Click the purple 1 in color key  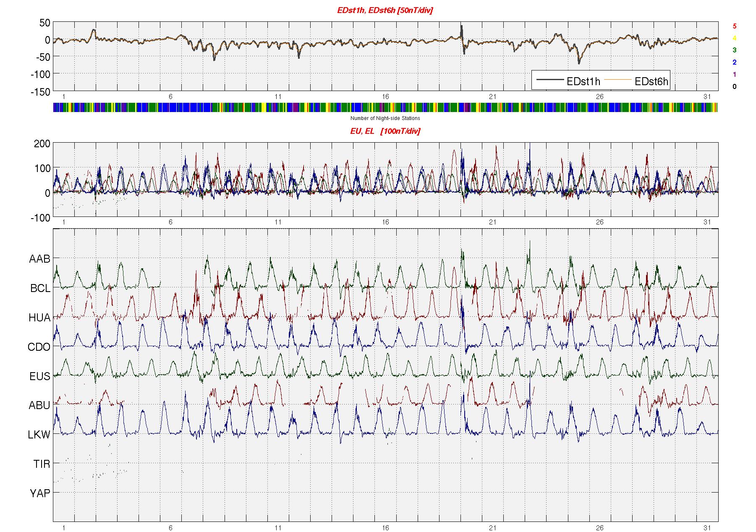tap(734, 75)
